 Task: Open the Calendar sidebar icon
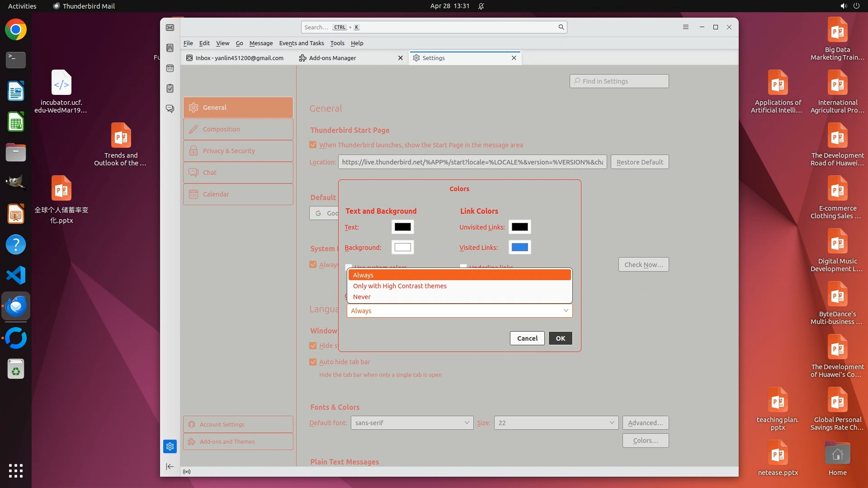(170, 68)
